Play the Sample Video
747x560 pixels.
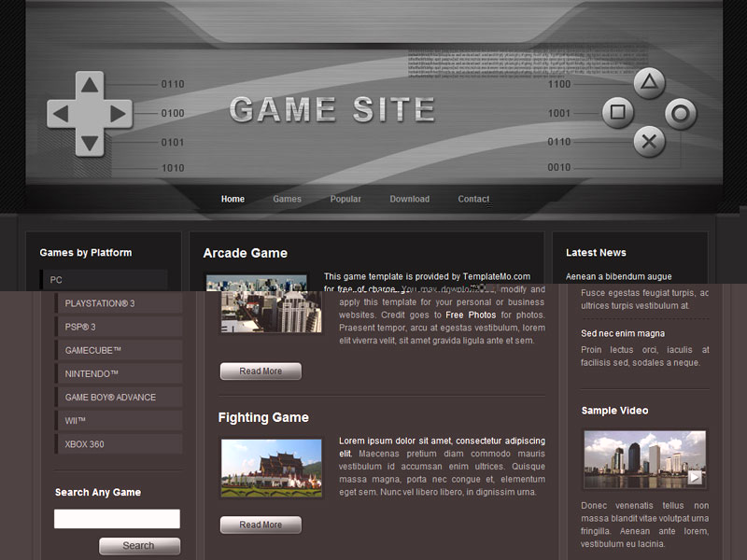(x=694, y=477)
